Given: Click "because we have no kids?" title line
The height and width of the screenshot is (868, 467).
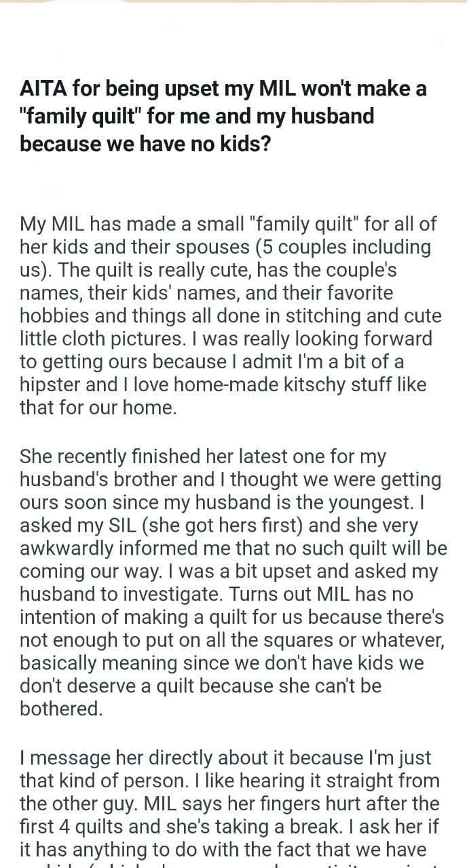Looking at the screenshot, I should pyautogui.click(x=145, y=144).
